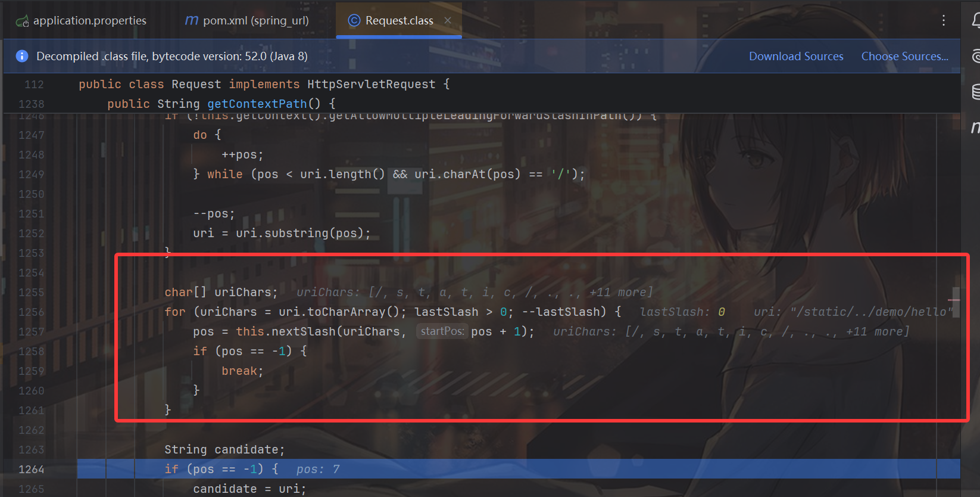
Task: Toggle breakpoint at line number 1264
Action: 32,469
